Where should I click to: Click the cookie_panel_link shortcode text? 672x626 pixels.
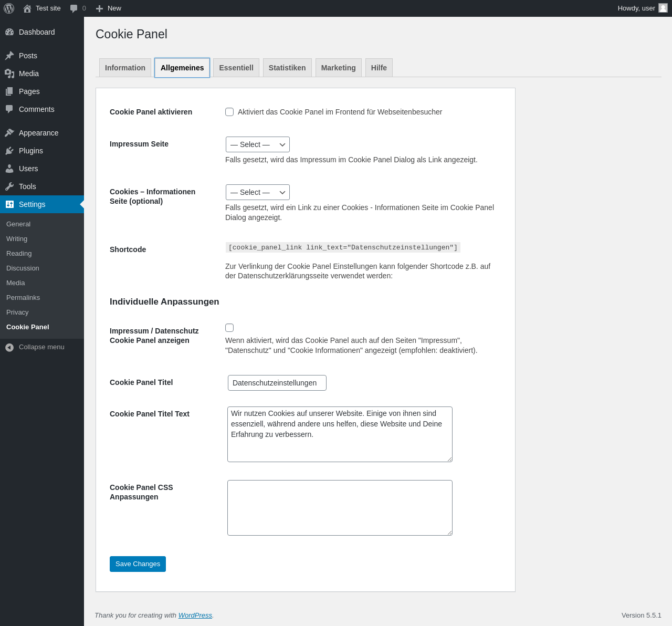click(343, 247)
